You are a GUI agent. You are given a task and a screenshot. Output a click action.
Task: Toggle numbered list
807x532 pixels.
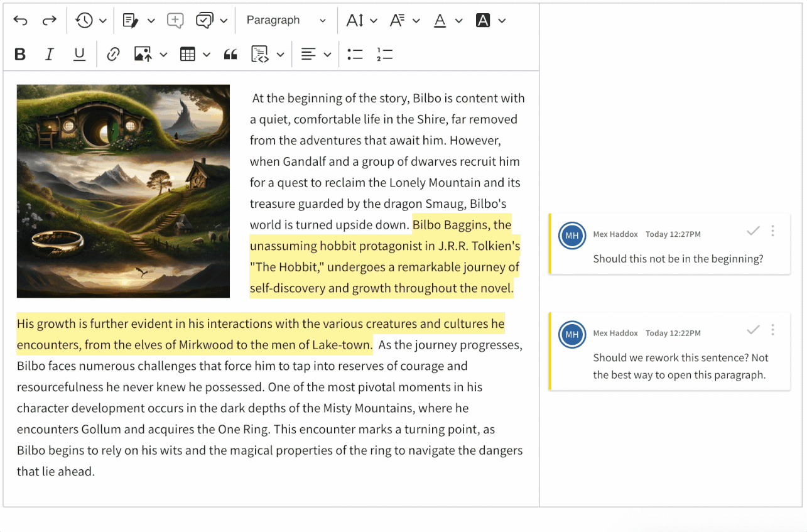click(x=384, y=55)
